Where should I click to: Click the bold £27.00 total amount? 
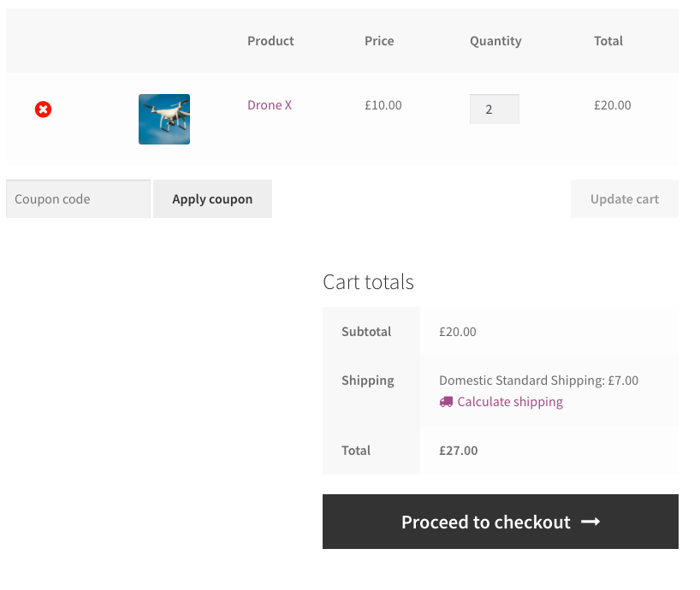pyautogui.click(x=458, y=451)
